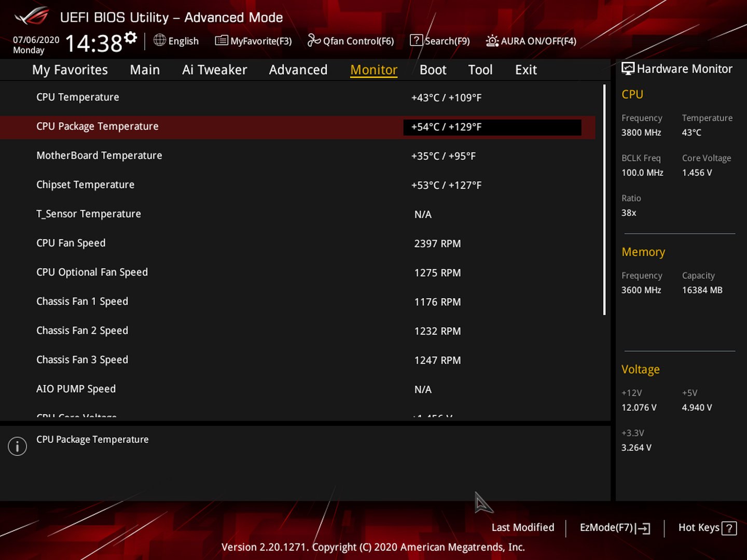
Task: Select Chassis Fan 1 Speed row
Action: [x=298, y=302]
